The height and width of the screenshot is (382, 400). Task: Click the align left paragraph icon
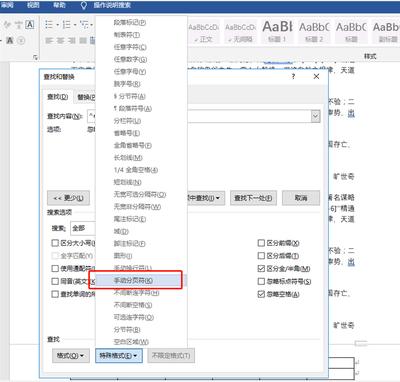point(49,41)
